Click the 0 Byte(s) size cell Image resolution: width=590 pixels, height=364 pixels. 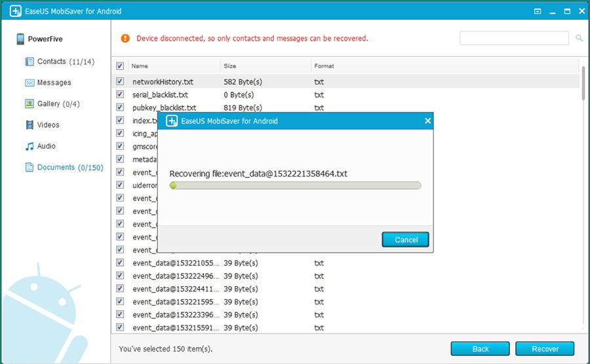239,95
